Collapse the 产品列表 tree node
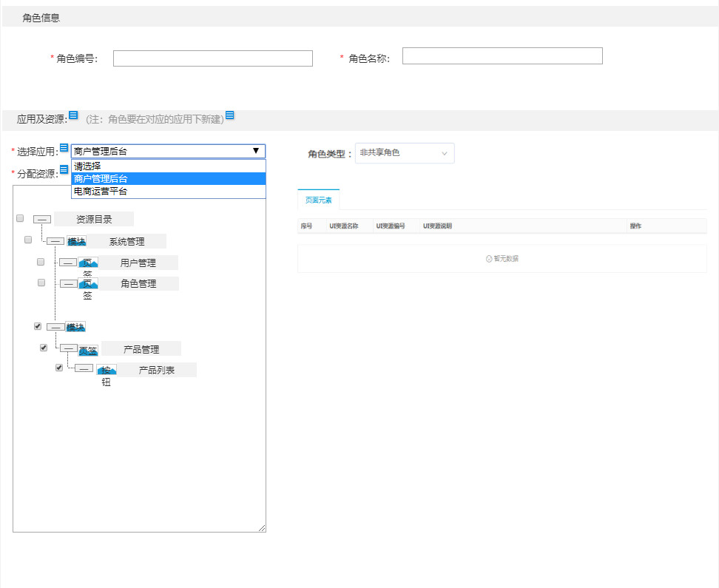The width and height of the screenshot is (719, 588). pyautogui.click(x=84, y=368)
